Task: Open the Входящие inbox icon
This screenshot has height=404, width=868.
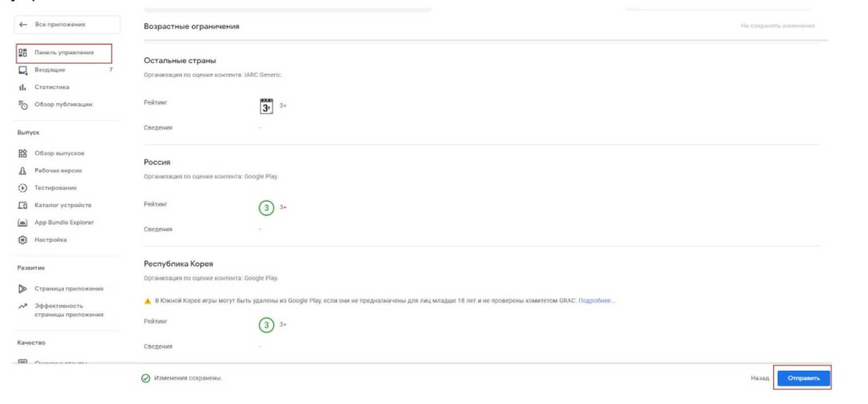Action: click(x=23, y=70)
